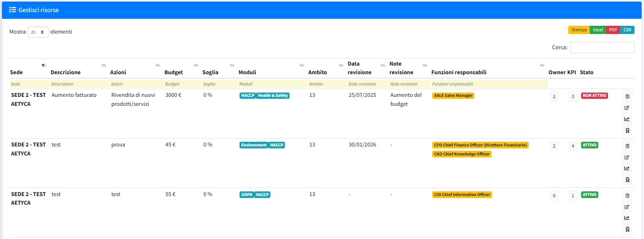Click award ribbon icon in the 55 € row
Screen dimensions: 644x239
[627, 229]
